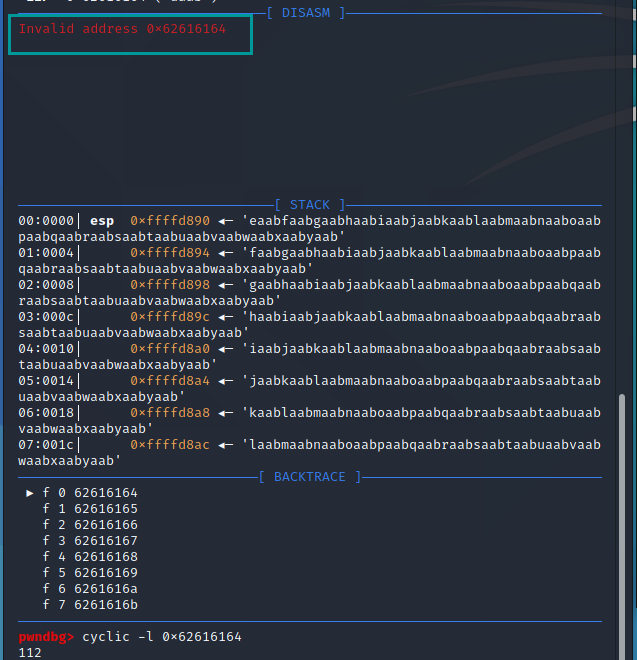
Task: Click the stack string starting 'gaabhaabiaab'
Action: click(309, 293)
